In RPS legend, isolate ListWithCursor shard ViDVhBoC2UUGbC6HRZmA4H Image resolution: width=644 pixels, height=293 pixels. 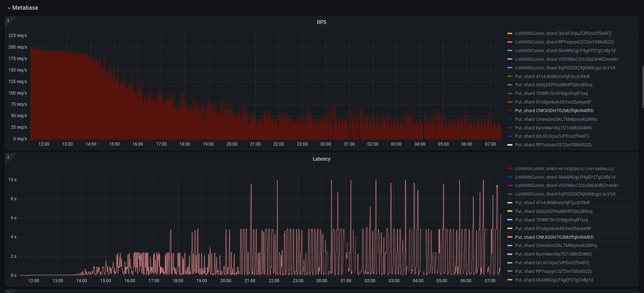click(x=566, y=59)
